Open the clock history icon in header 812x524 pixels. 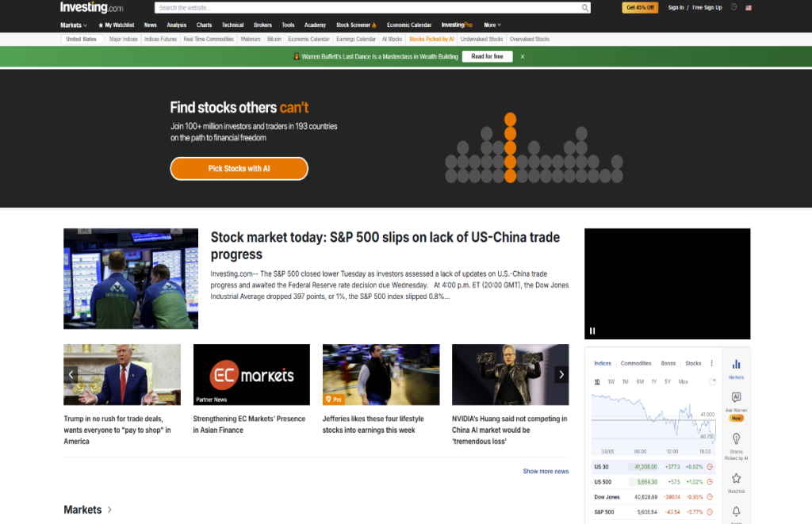coord(733,7)
